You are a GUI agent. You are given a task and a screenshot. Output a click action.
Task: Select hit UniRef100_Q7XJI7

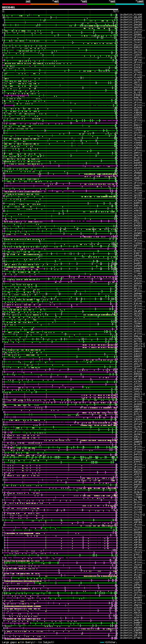131,123
